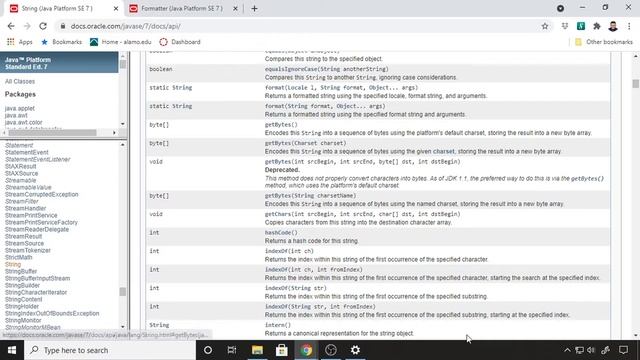The height and width of the screenshot is (360, 640).
Task: Open hashCode() method link
Action: 281,233
